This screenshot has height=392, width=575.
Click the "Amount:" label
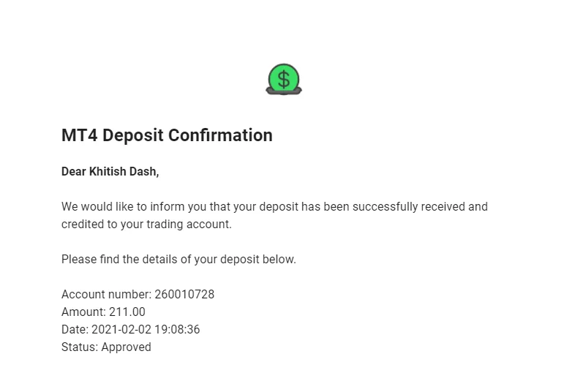[83, 312]
